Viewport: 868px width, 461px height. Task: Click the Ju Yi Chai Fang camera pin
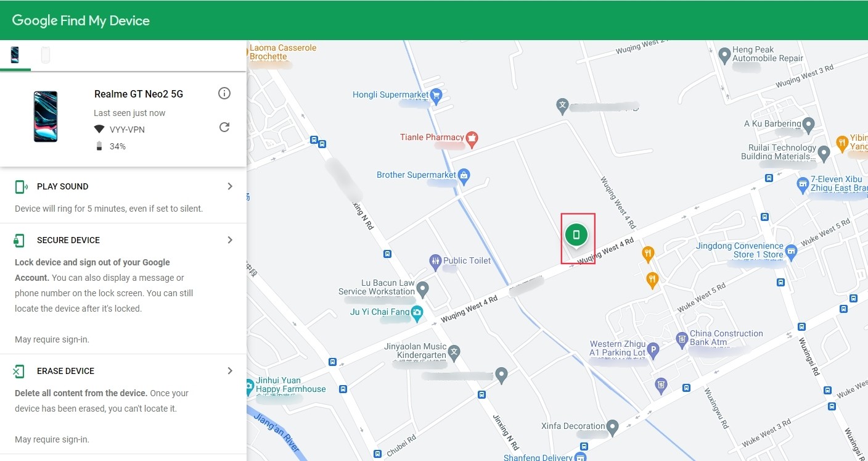tap(417, 312)
